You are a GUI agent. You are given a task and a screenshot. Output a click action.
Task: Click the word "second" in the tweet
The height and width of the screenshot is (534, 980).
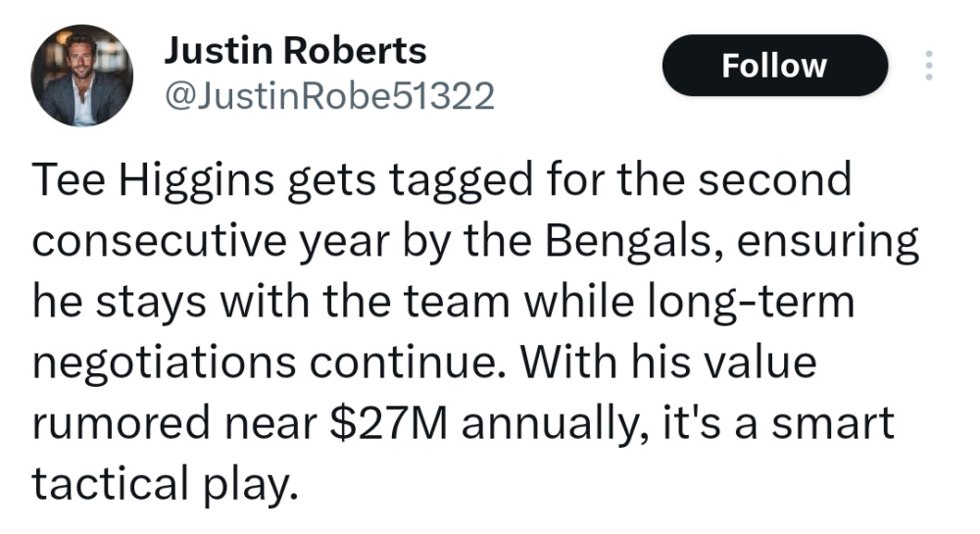click(780, 181)
